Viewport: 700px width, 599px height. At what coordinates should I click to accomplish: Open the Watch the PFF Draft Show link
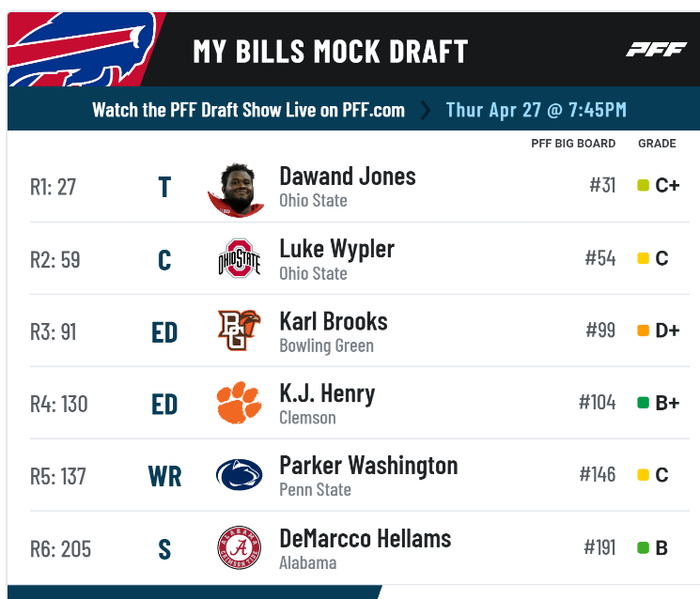tap(248, 110)
